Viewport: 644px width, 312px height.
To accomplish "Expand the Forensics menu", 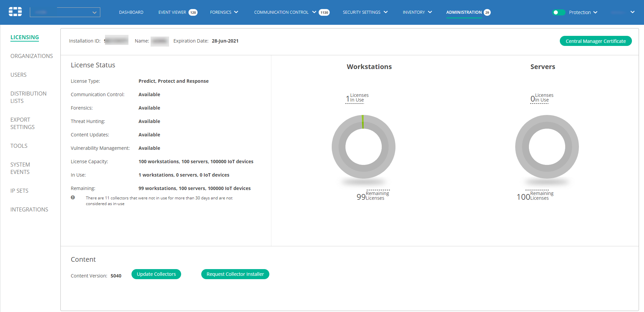I will click(224, 12).
